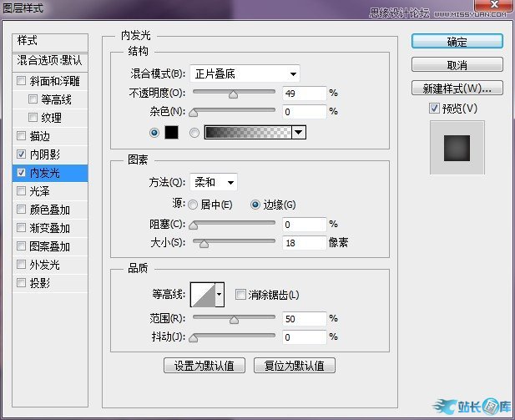Enable 消除锯齿 anti-alias checkbox
The height and width of the screenshot is (420, 515).
pos(241,295)
